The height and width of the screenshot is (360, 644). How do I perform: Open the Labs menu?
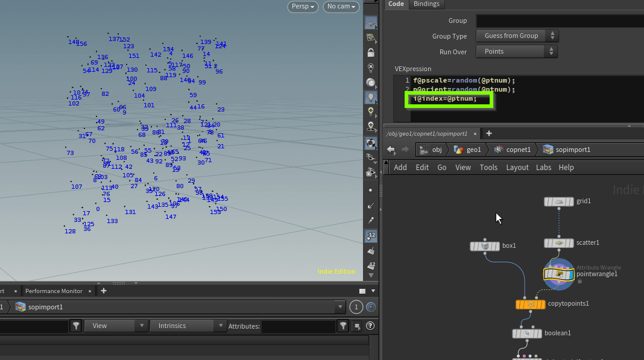coord(543,167)
